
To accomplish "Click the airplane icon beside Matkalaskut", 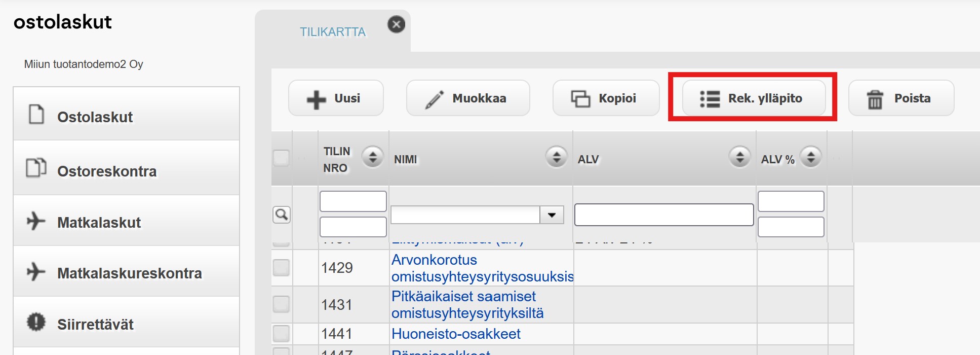I will [x=36, y=221].
